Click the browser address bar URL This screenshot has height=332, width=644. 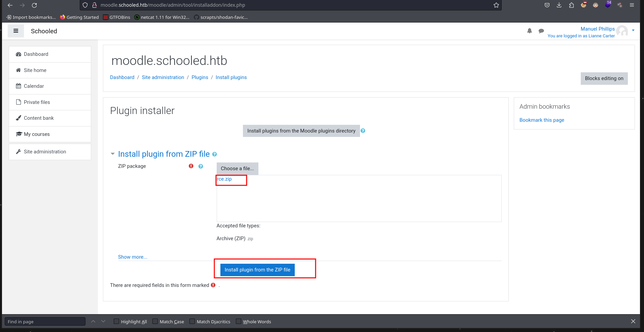click(173, 5)
